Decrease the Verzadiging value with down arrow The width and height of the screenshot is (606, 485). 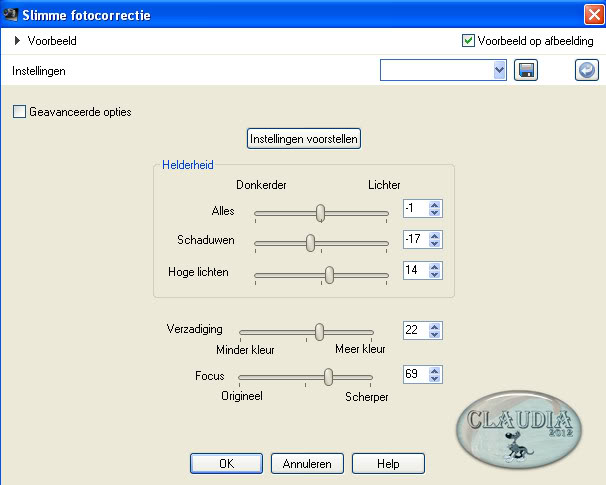pos(434,334)
